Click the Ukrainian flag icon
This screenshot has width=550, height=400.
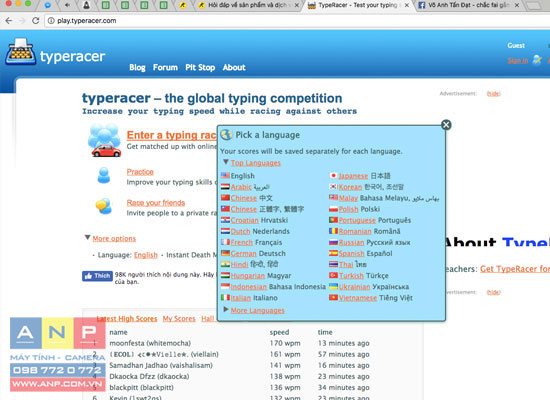click(333, 286)
